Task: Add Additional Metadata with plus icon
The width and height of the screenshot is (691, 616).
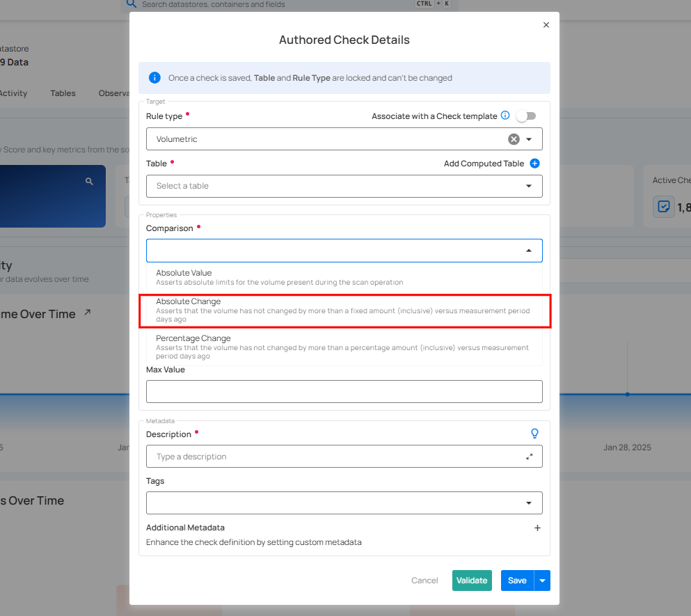Action: 537,528
